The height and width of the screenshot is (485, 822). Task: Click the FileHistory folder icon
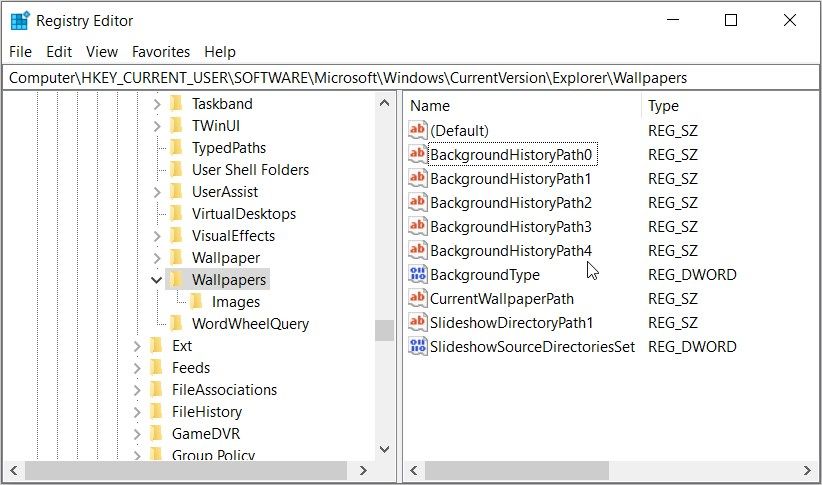pyautogui.click(x=156, y=412)
